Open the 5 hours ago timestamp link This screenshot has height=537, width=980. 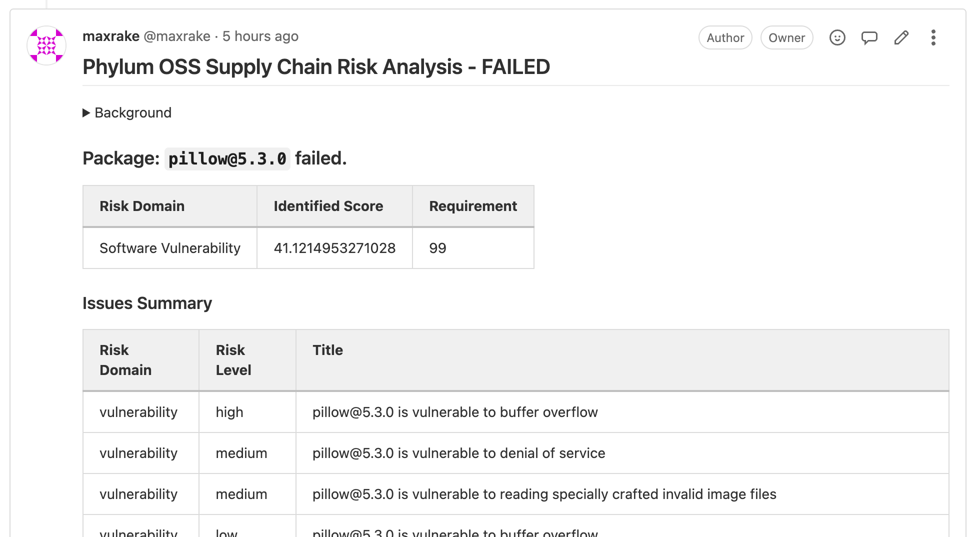point(260,36)
